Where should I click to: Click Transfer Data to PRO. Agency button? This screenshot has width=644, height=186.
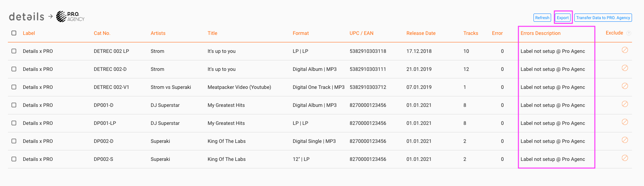point(603,18)
